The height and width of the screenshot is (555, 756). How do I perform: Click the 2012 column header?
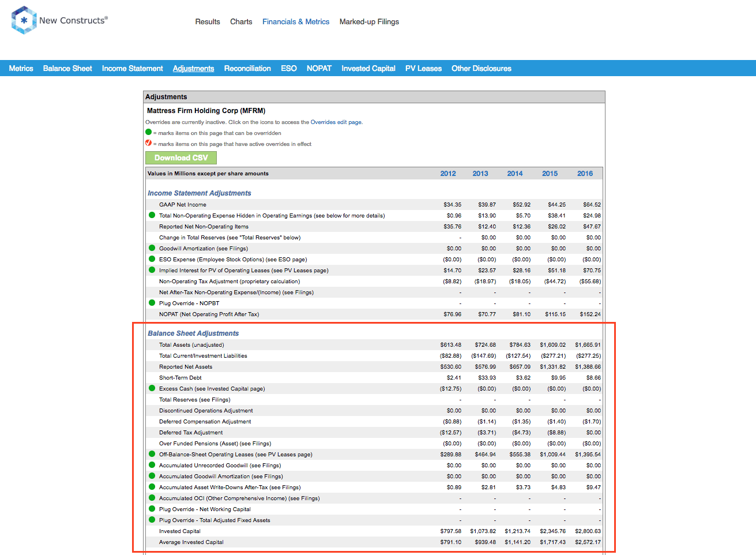point(448,174)
